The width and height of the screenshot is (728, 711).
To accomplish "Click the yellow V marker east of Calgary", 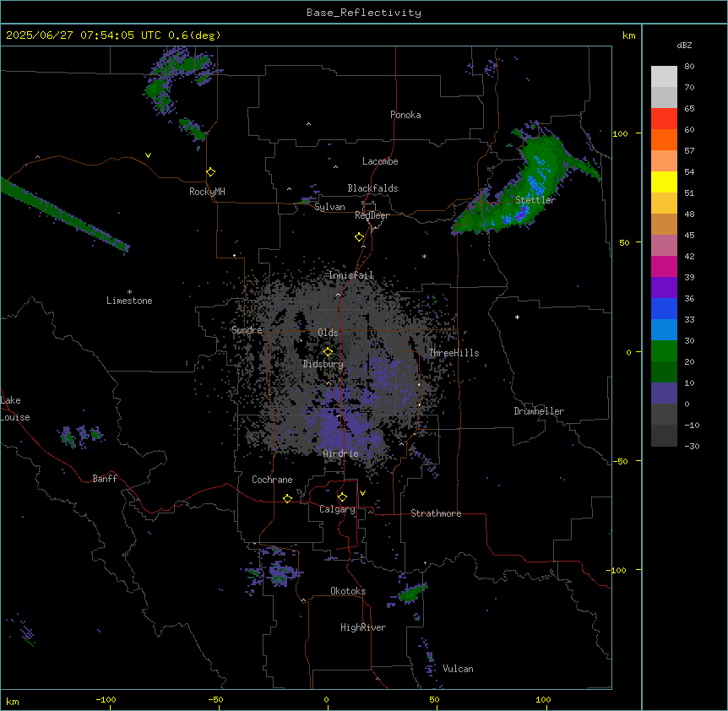I will pos(362,493).
